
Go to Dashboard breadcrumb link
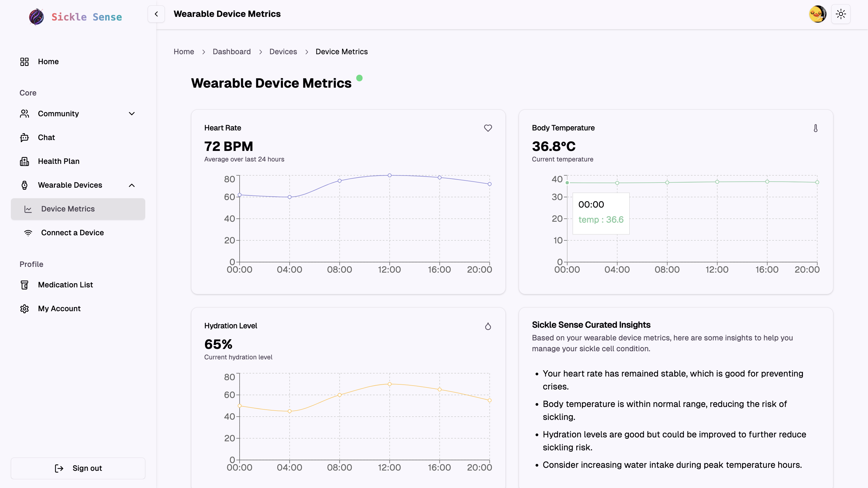pyautogui.click(x=231, y=52)
